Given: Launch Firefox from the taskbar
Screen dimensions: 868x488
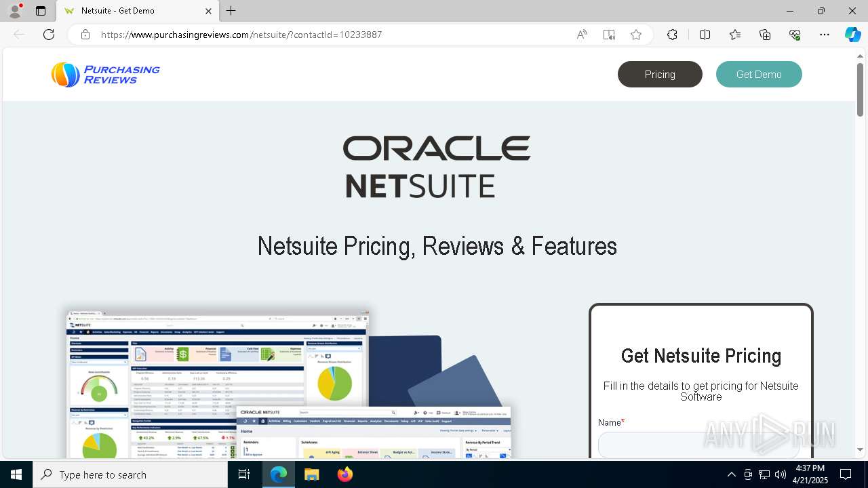Looking at the screenshot, I should (x=344, y=474).
